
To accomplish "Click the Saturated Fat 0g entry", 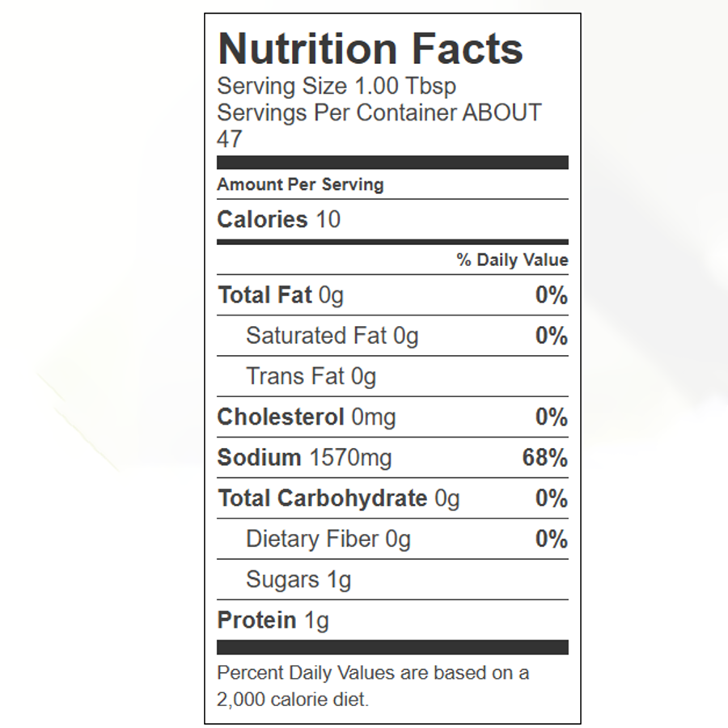I will tap(332, 336).
